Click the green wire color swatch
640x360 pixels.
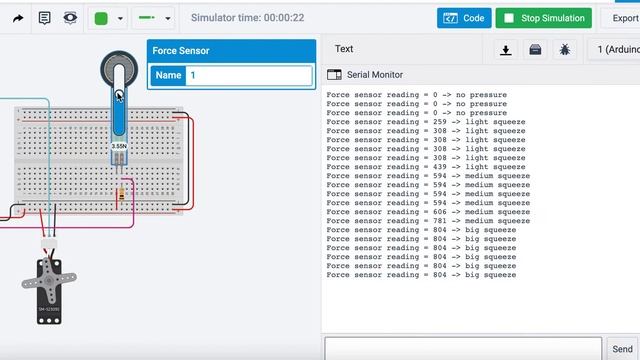(x=101, y=18)
